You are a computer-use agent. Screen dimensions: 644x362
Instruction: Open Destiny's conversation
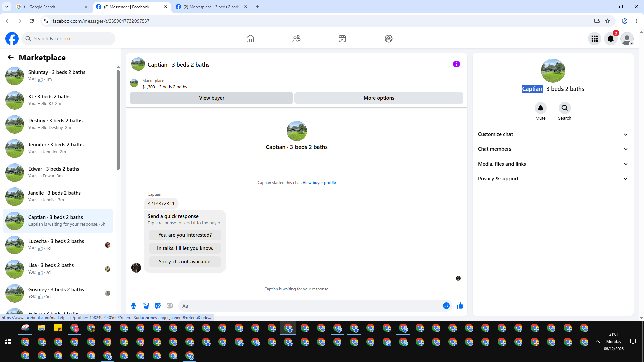58,124
